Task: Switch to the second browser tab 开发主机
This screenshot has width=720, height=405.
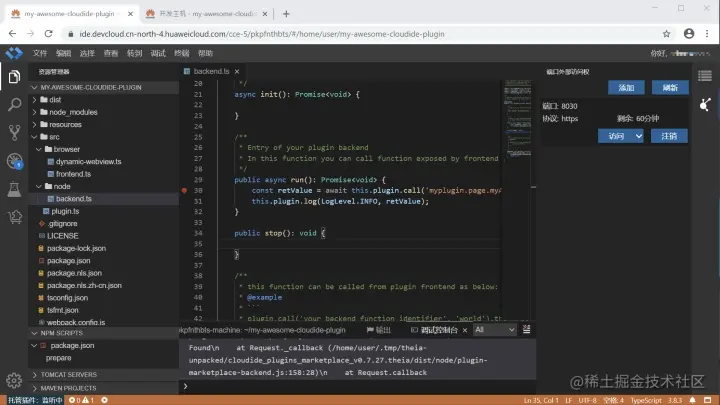Action: point(207,14)
